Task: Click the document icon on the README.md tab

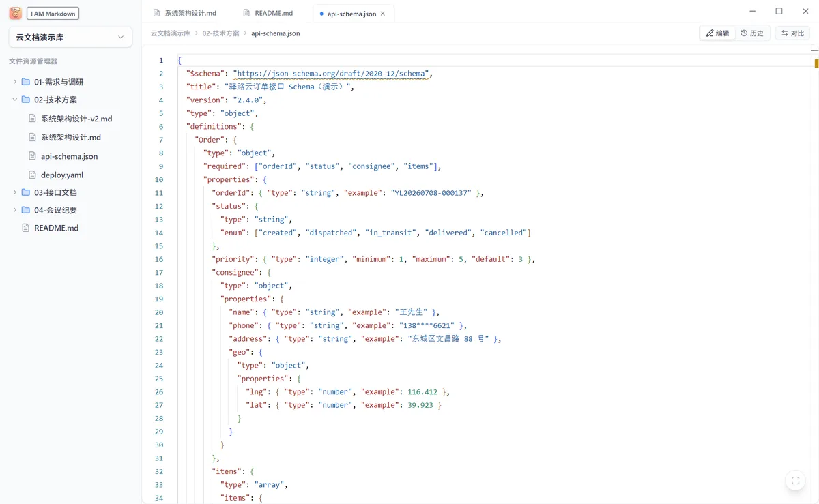Action: coord(247,13)
